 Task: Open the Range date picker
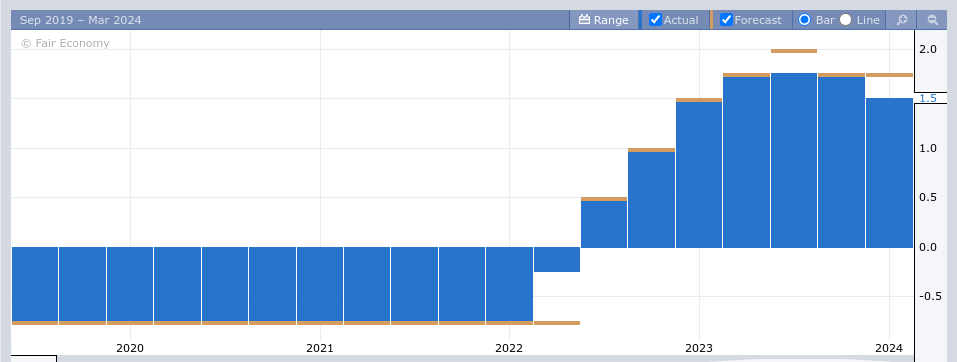coord(604,20)
